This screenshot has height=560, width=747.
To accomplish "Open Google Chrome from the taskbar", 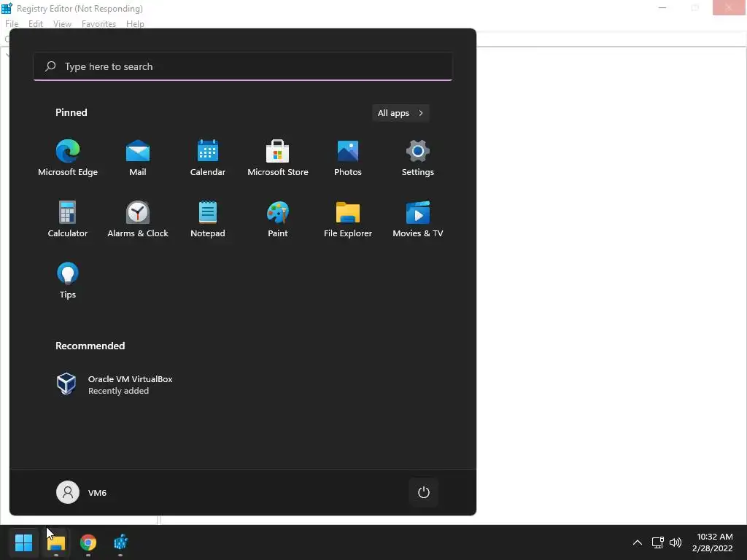I will (x=88, y=542).
